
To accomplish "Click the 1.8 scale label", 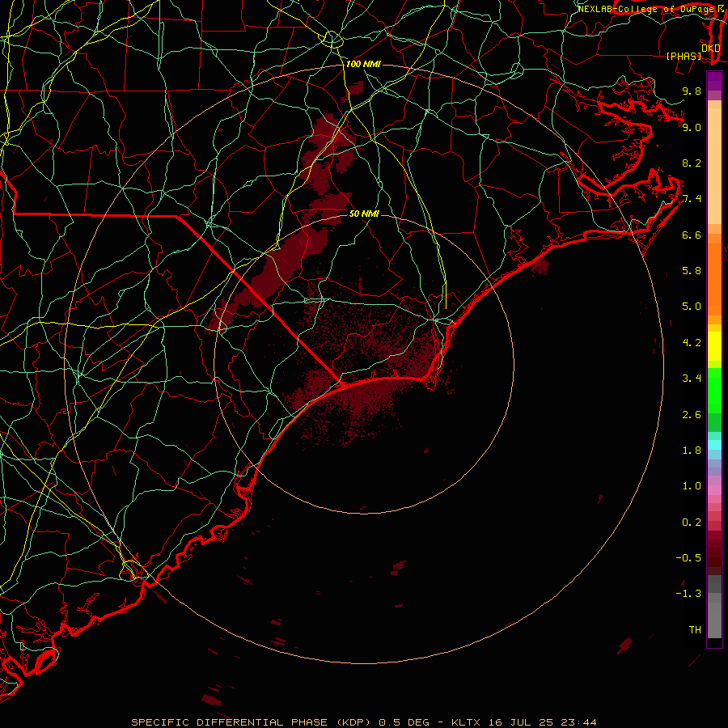I will point(692,451).
